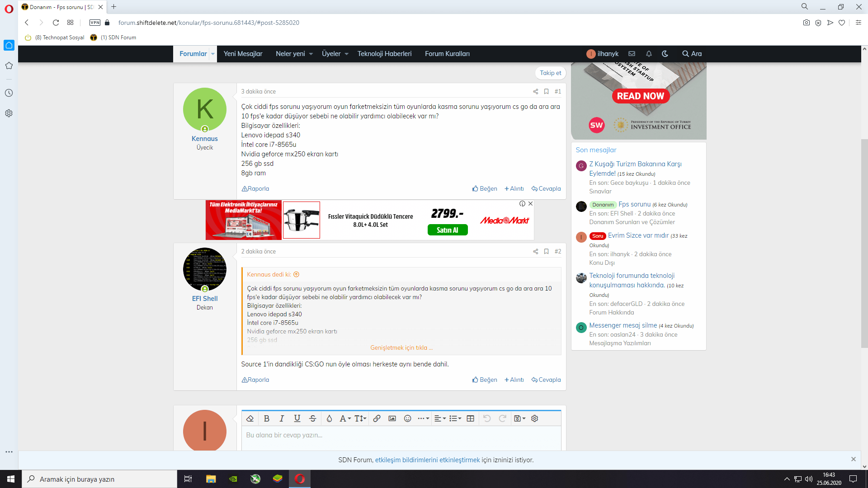Screen dimensions: 868x488
Task: Open the text color drop picker
Action: [329, 418]
